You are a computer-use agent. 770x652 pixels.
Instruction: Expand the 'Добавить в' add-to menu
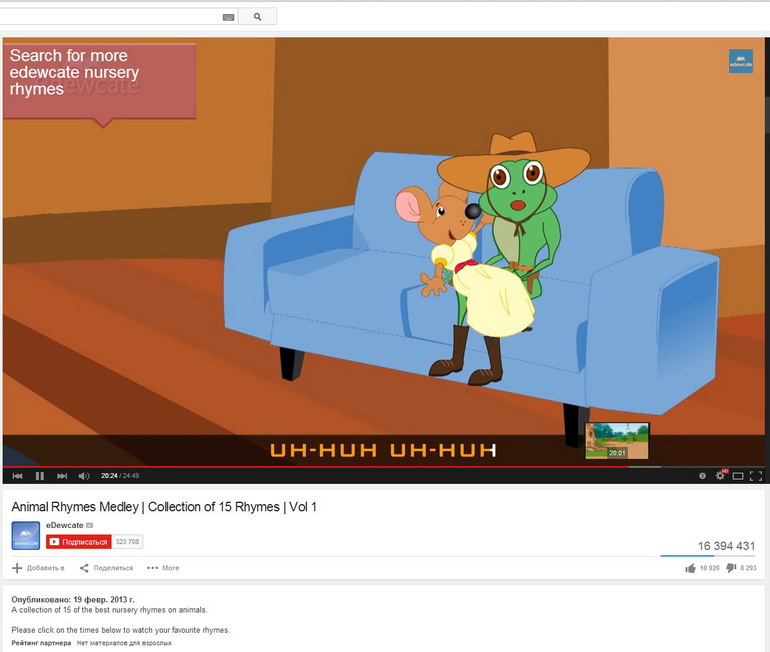tap(38, 568)
